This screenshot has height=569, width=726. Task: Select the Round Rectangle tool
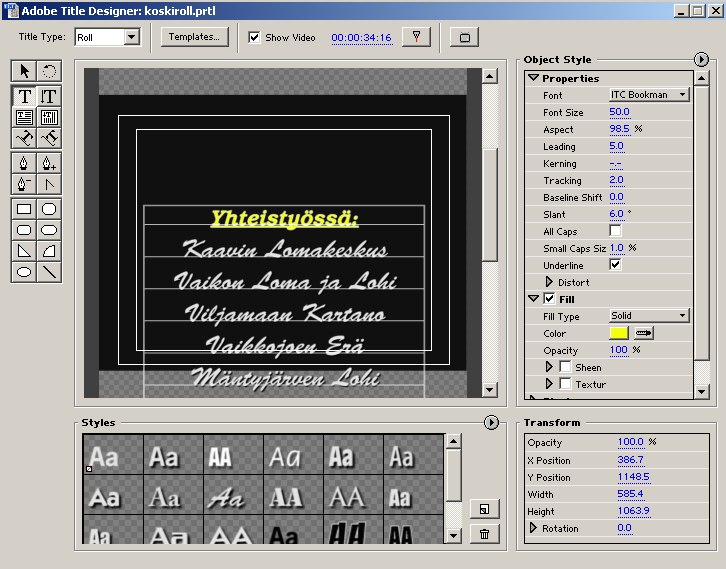(49, 230)
